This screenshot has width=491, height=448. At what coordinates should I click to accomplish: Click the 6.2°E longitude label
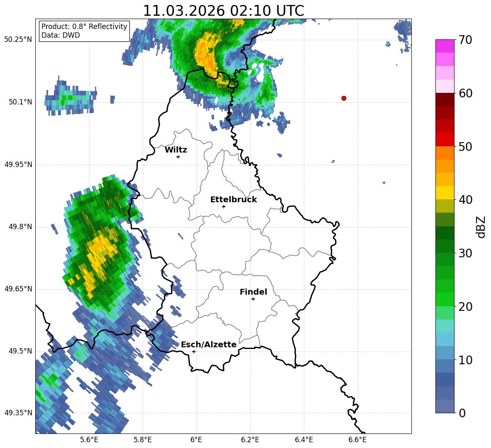point(250,440)
